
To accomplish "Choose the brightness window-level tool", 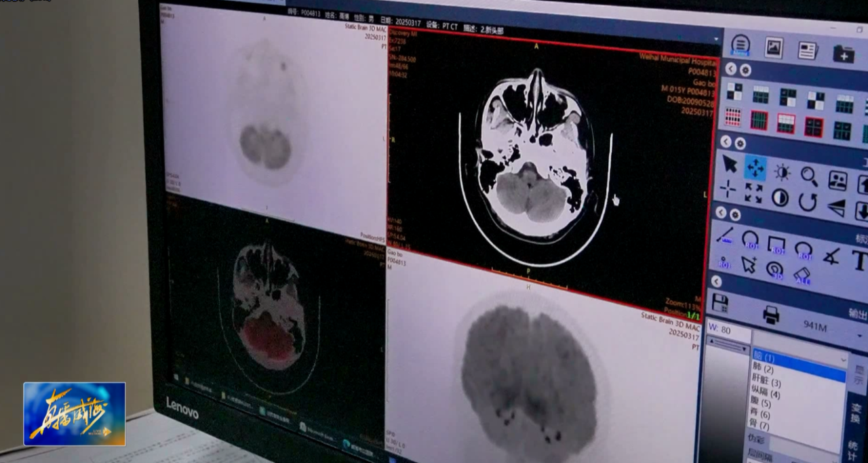I will point(783,172).
